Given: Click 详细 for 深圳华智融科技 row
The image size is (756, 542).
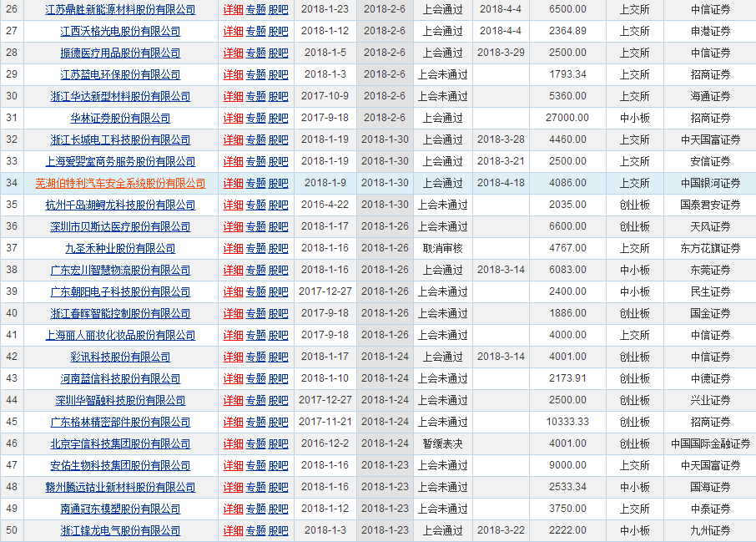Looking at the screenshot, I should (x=234, y=401).
